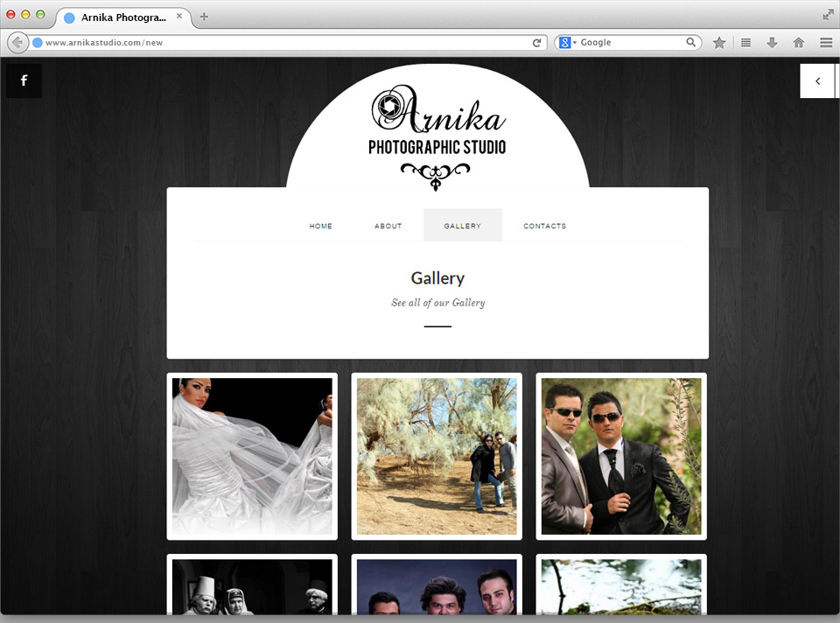Screen dimensions: 840x623
Task: Click the green zoom window button
Action: point(40,15)
